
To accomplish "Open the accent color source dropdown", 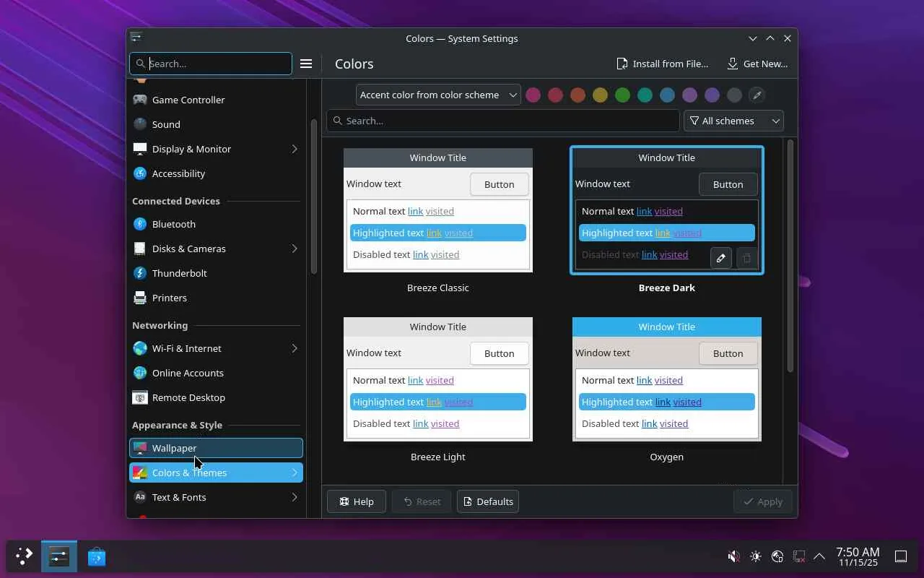I will tap(438, 95).
